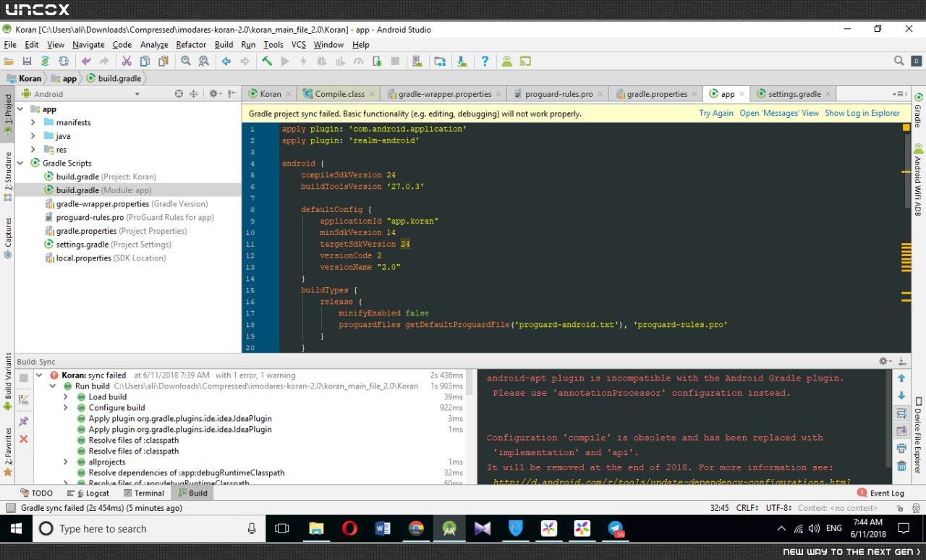Open the Project Structure toolbar icon
The height and width of the screenshot is (560, 926).
pyautogui.click(x=440, y=61)
